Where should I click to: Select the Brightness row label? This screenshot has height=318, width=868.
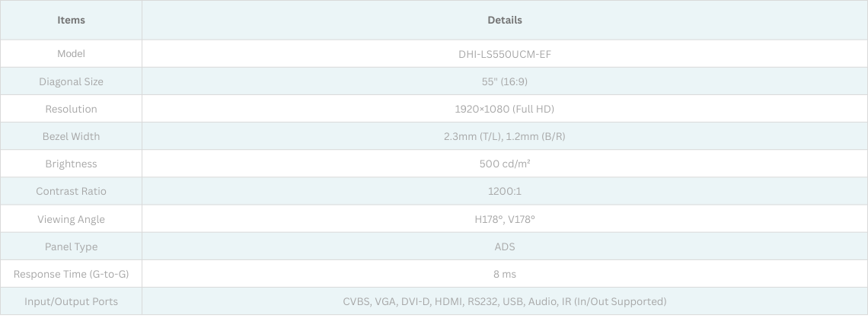(71, 164)
